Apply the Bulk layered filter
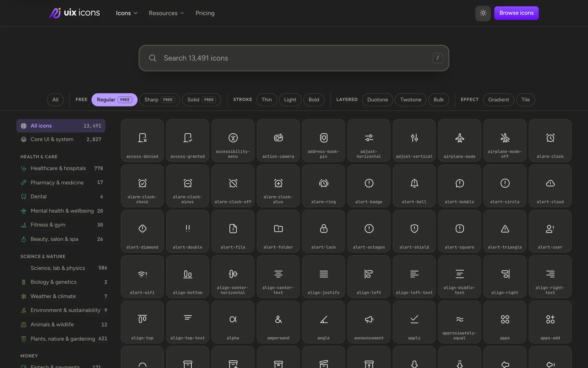588x368 pixels. [438, 100]
